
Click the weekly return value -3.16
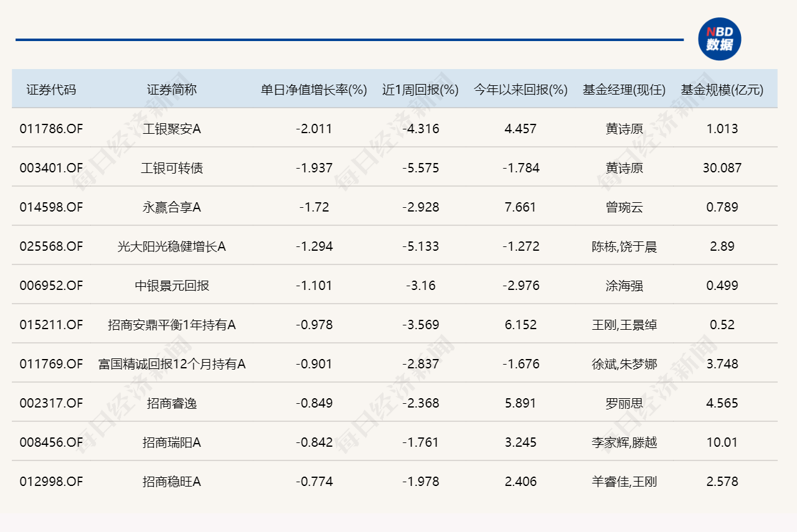click(420, 286)
